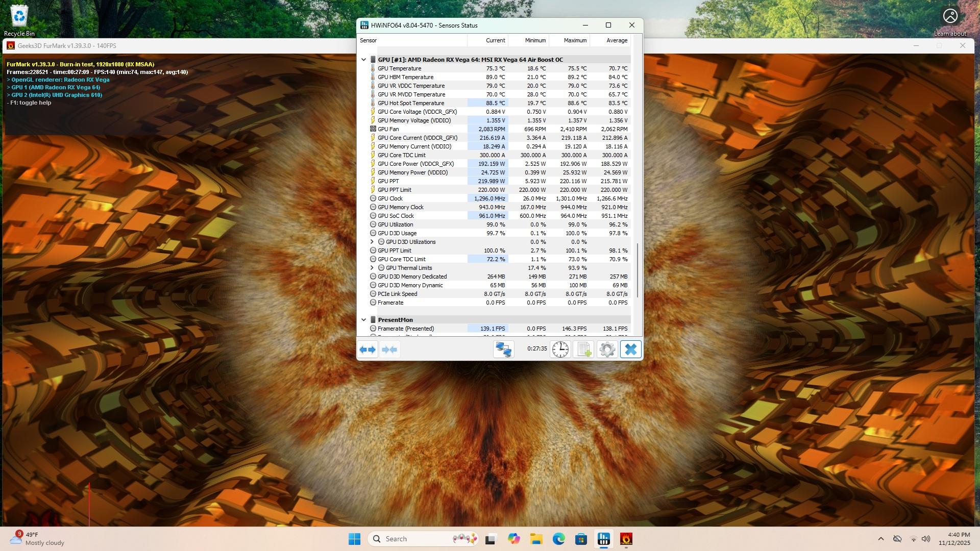Open the network tray icon

pos(914,539)
